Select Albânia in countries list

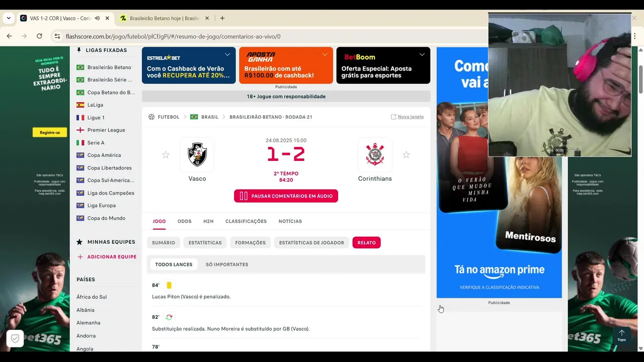(x=86, y=310)
